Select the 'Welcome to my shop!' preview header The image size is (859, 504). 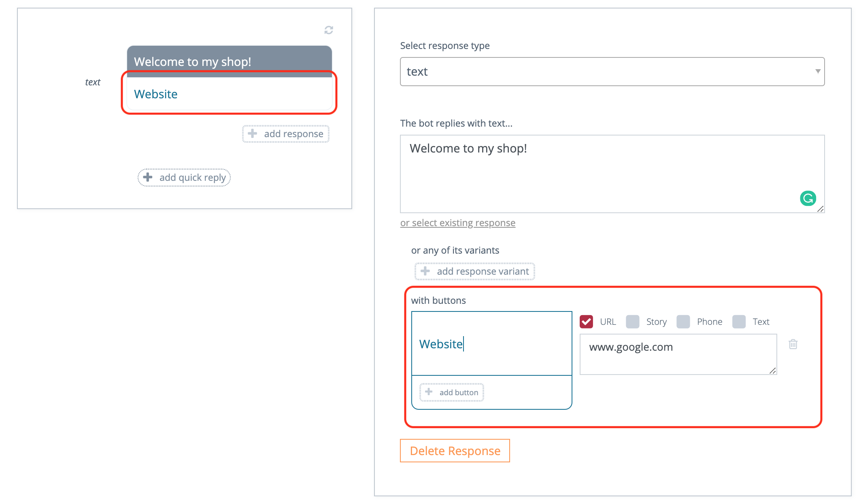[230, 61]
